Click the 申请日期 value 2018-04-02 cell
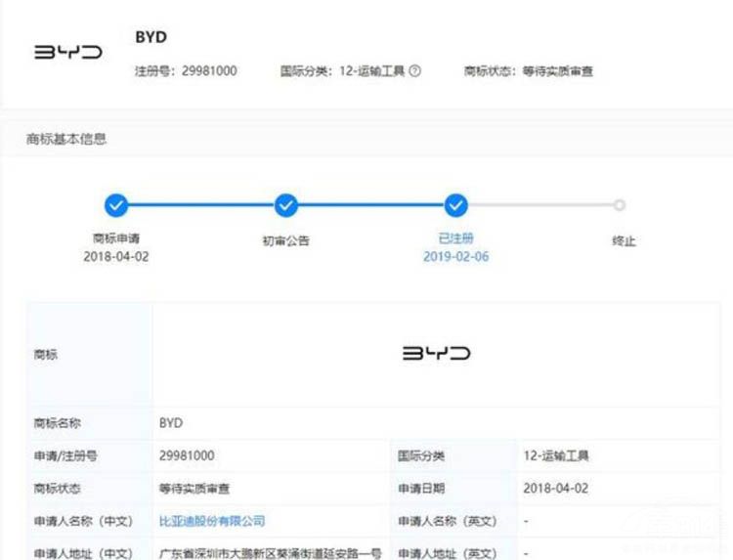733x560 pixels. point(556,489)
